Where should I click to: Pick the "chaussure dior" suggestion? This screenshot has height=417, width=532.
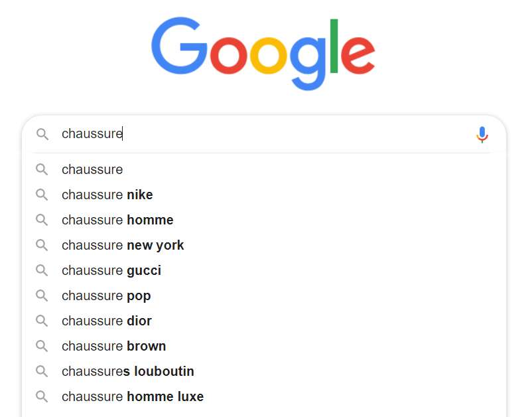(107, 321)
